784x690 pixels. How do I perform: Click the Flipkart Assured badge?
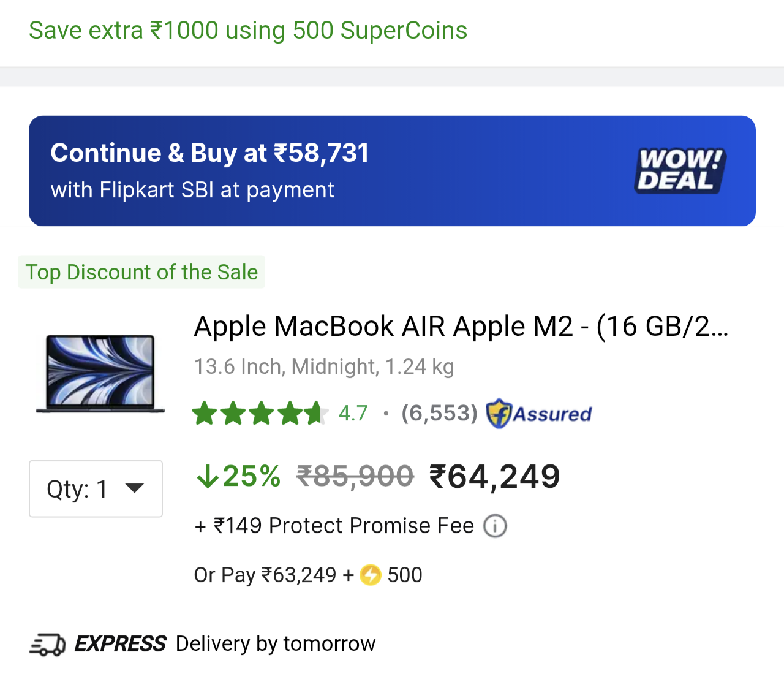[539, 414]
